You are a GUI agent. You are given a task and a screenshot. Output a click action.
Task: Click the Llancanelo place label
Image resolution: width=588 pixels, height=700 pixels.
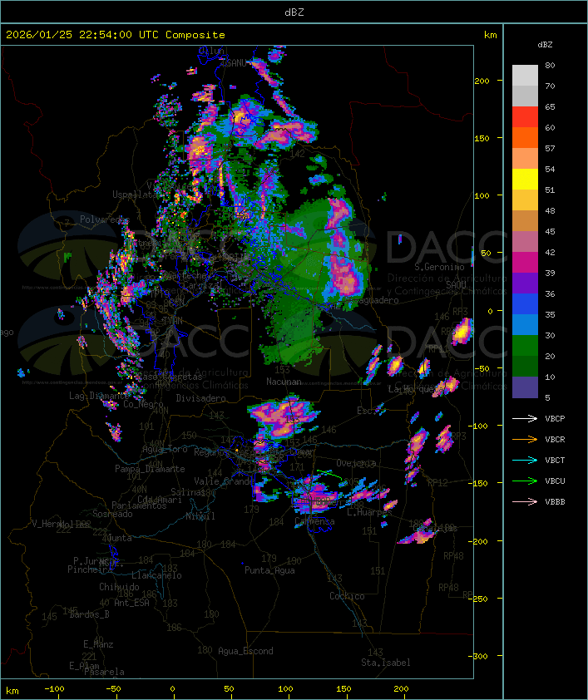point(156,575)
